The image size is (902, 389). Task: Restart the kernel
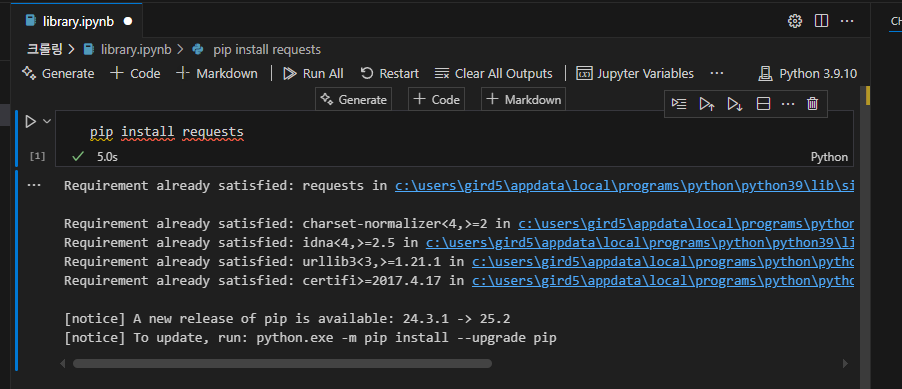pos(389,74)
